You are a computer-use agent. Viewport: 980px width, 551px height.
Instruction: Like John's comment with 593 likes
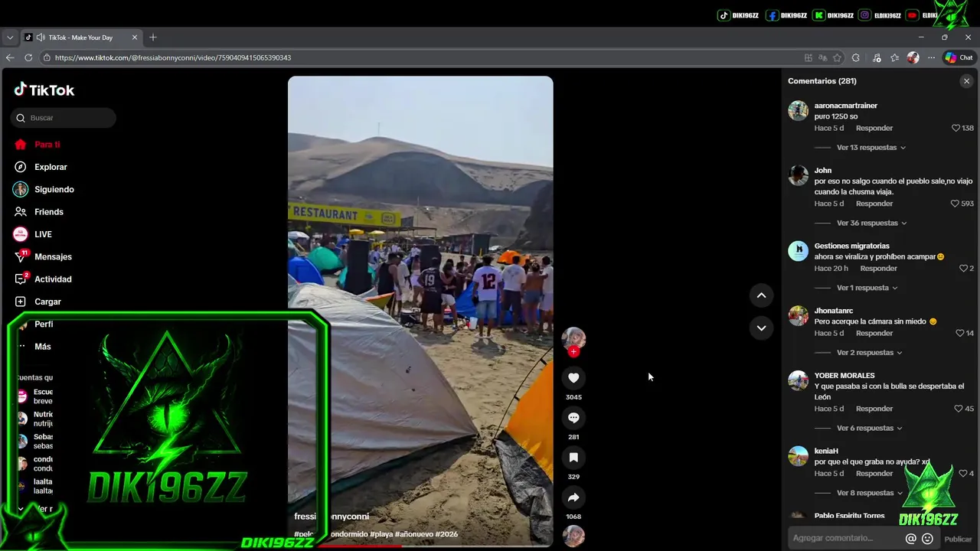[955, 204]
